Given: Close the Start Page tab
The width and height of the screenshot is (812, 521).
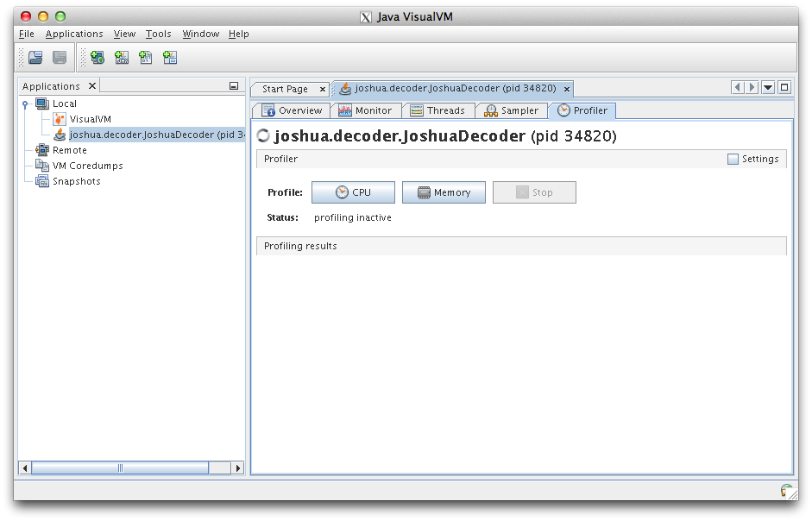Looking at the screenshot, I should pos(323,90).
